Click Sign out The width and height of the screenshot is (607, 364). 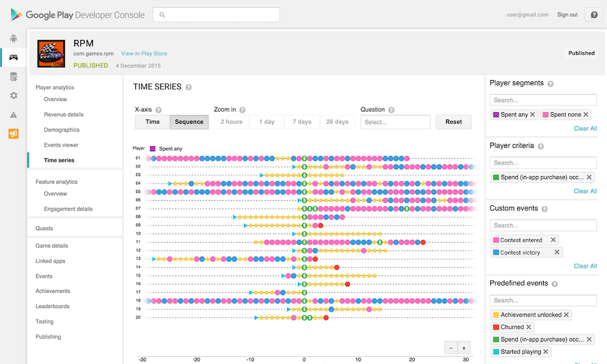coord(567,15)
